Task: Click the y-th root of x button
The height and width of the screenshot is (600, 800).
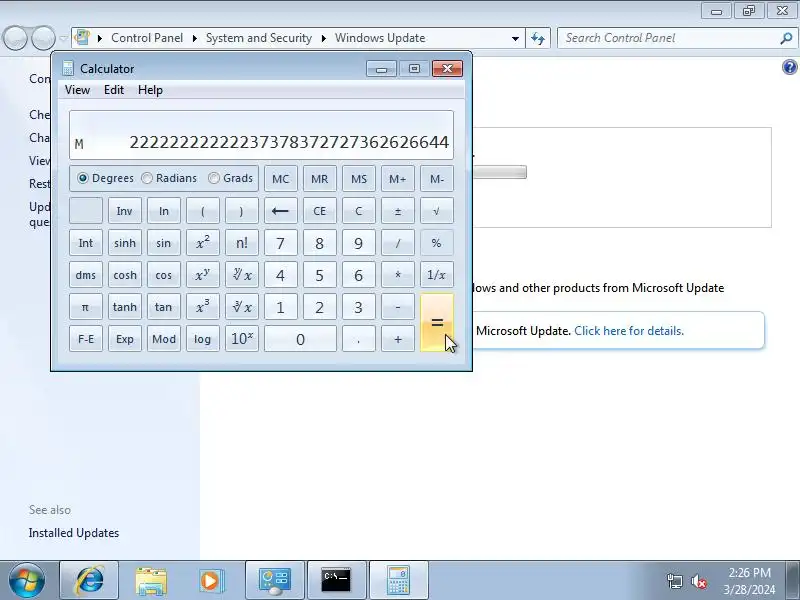Action: (242, 275)
